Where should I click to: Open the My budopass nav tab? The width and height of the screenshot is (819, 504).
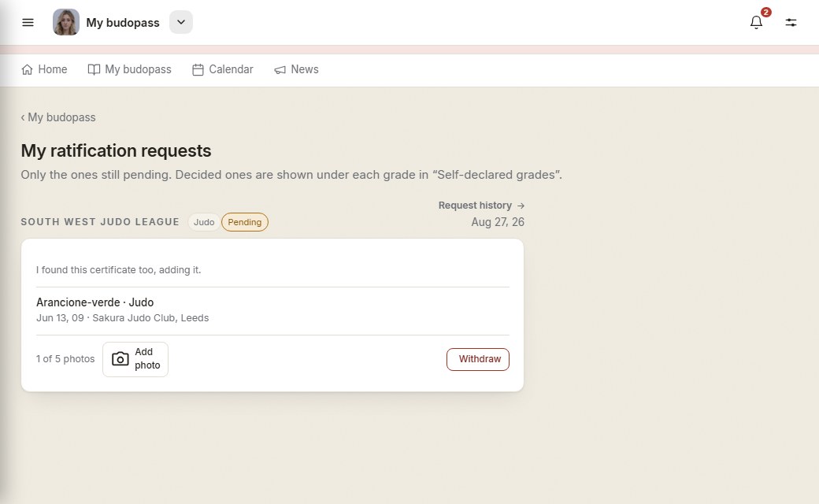[129, 69]
